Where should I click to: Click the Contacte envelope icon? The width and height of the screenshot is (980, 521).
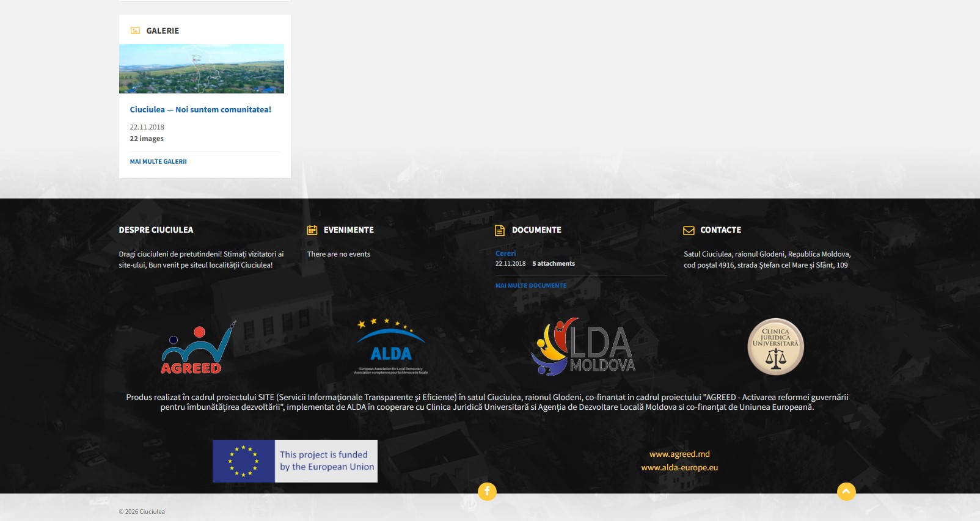pos(689,230)
